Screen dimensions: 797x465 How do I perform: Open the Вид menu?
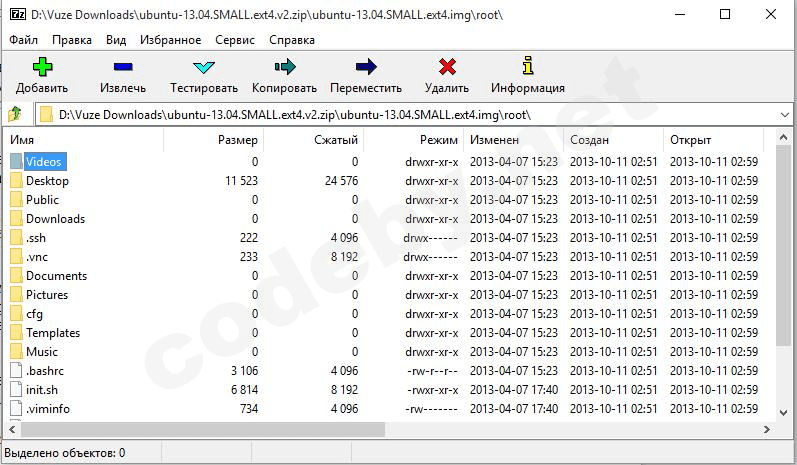116,40
